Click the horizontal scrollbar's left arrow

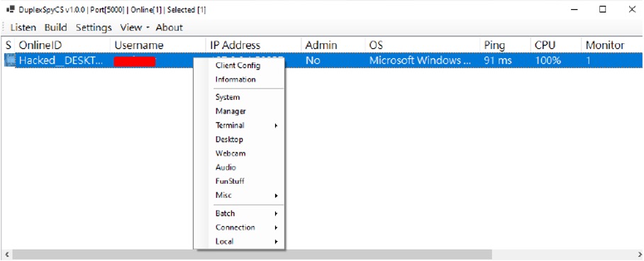pyautogui.click(x=5, y=255)
